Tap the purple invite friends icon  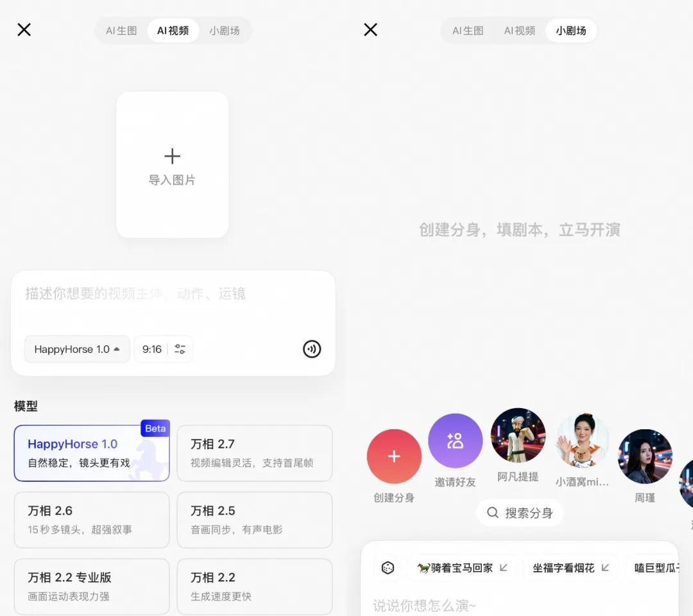pyautogui.click(x=455, y=441)
